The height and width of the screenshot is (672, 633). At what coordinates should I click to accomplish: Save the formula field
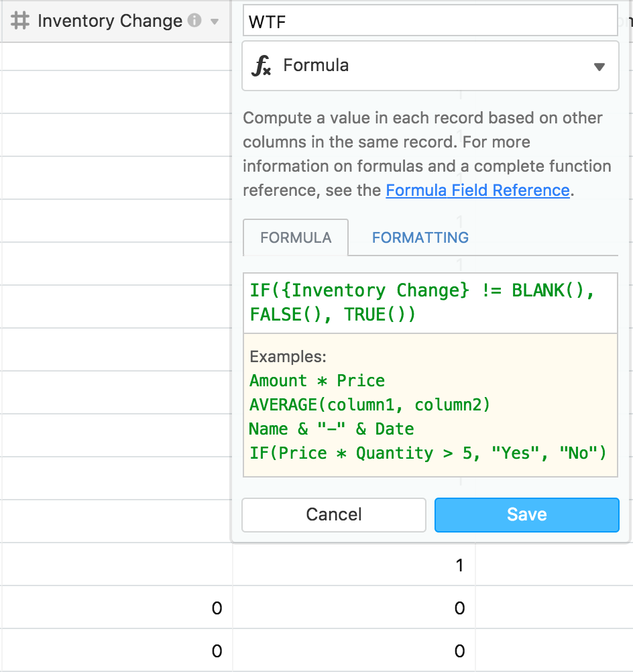526,514
